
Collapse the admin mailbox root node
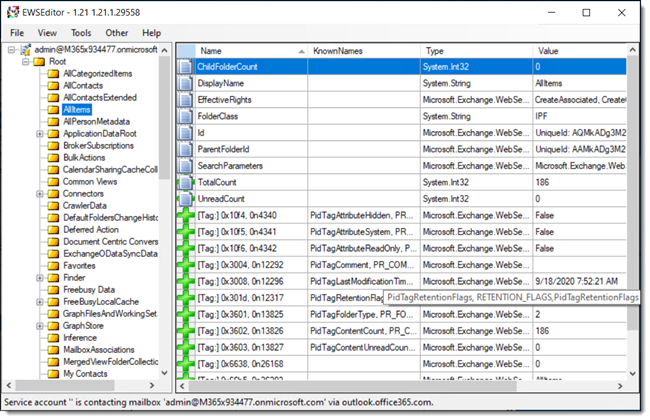pyautogui.click(x=12, y=50)
